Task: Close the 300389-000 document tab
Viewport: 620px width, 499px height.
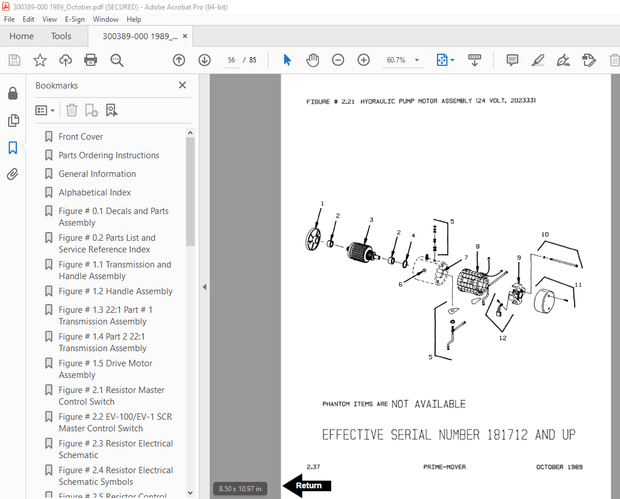Action: [x=185, y=36]
